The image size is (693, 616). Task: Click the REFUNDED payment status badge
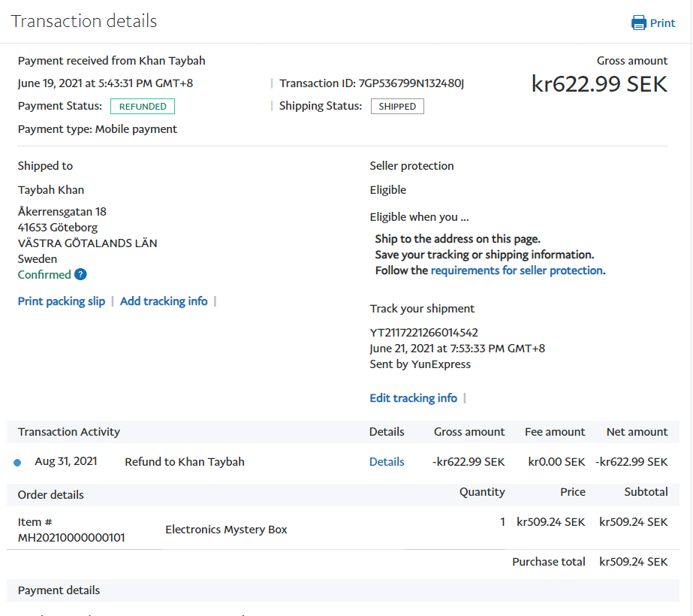point(143,107)
